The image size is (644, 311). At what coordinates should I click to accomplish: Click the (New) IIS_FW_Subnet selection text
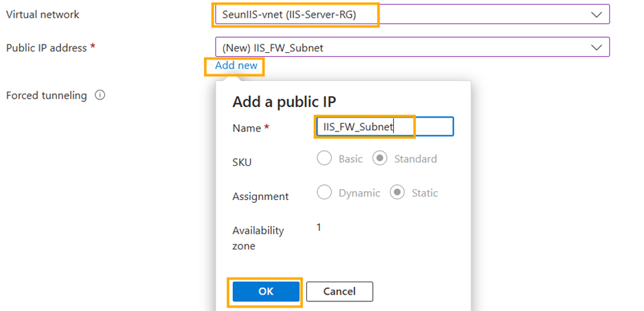point(273,48)
